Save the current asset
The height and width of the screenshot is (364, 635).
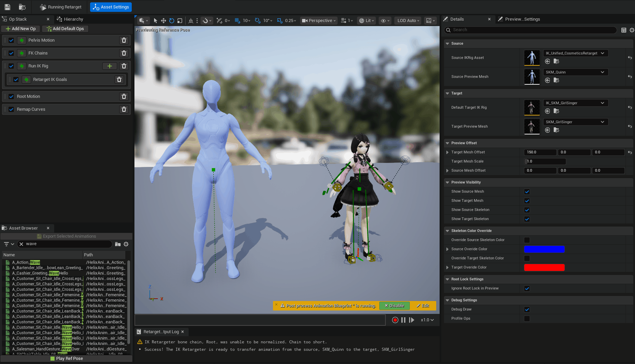[7, 7]
